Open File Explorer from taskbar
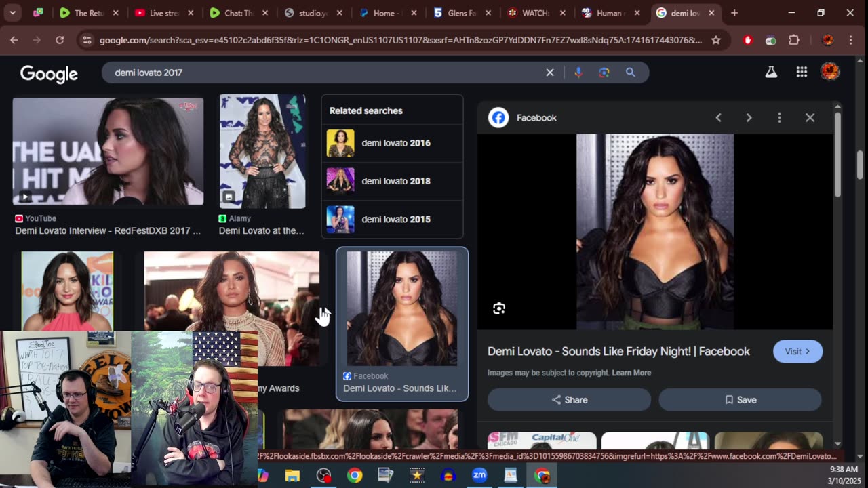Image resolution: width=868 pixels, height=488 pixels. [x=292, y=476]
